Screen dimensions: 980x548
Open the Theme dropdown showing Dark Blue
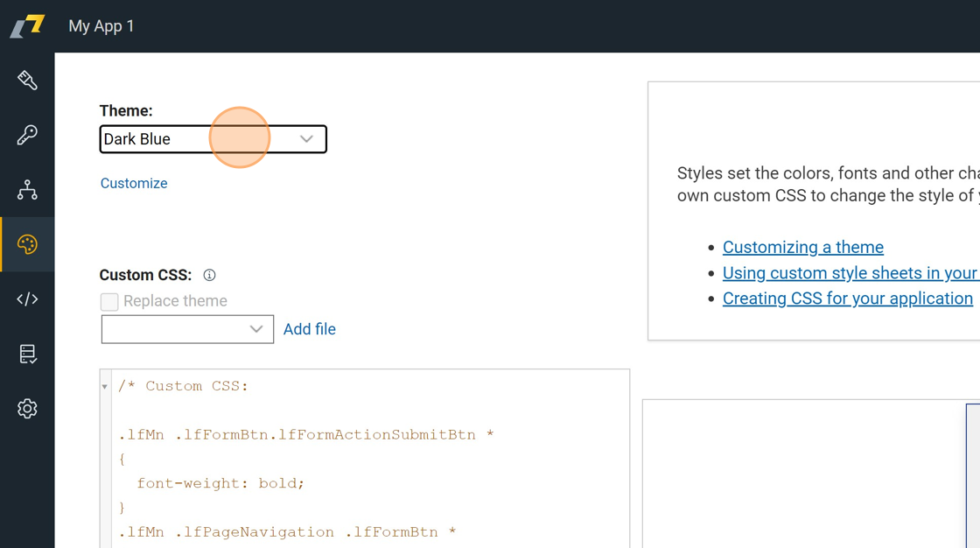click(213, 139)
